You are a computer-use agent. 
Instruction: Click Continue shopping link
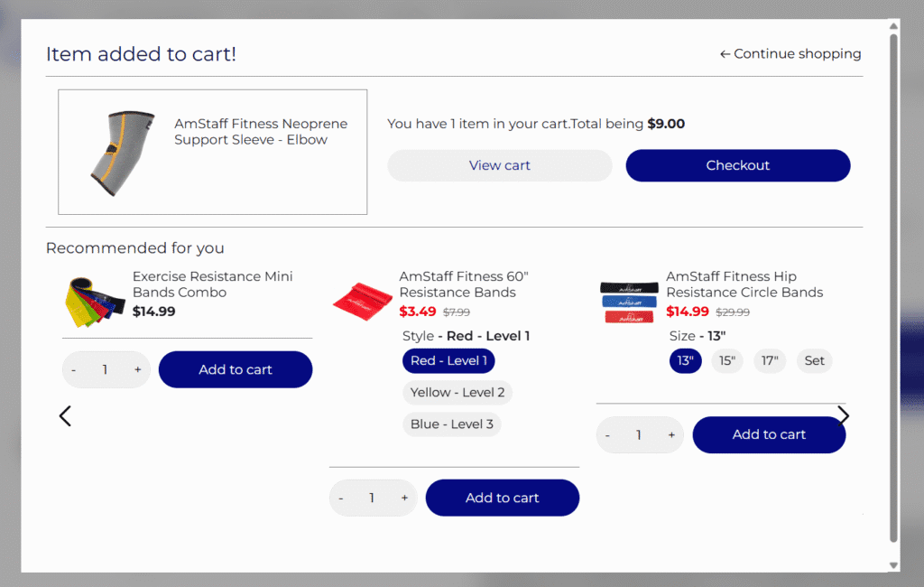point(790,54)
